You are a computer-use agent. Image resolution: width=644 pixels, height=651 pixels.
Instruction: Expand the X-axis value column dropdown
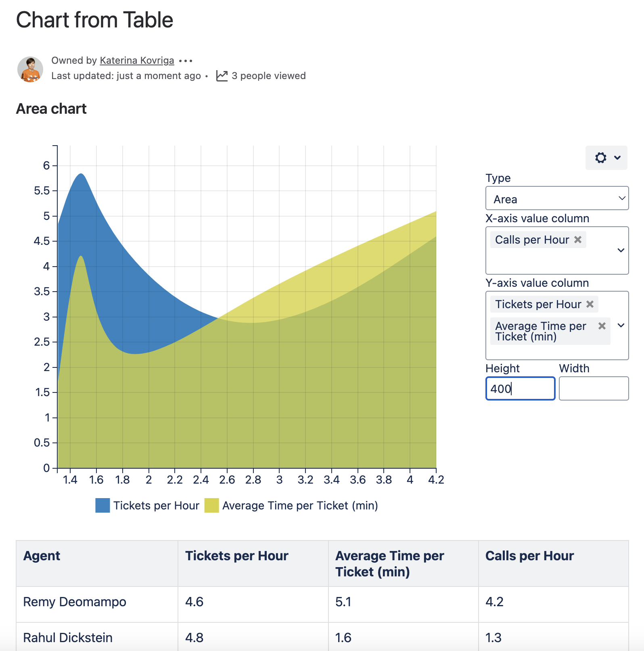coord(621,250)
